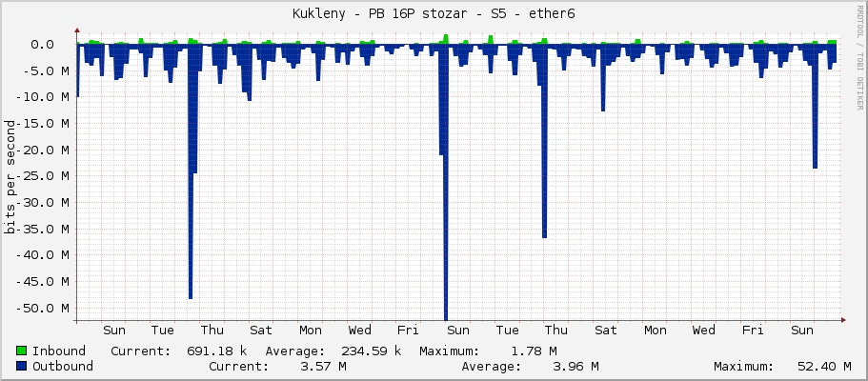This screenshot has height=381, width=868.
Task: Click the '-35.0 M' y-axis label
Action: [x=42, y=229]
